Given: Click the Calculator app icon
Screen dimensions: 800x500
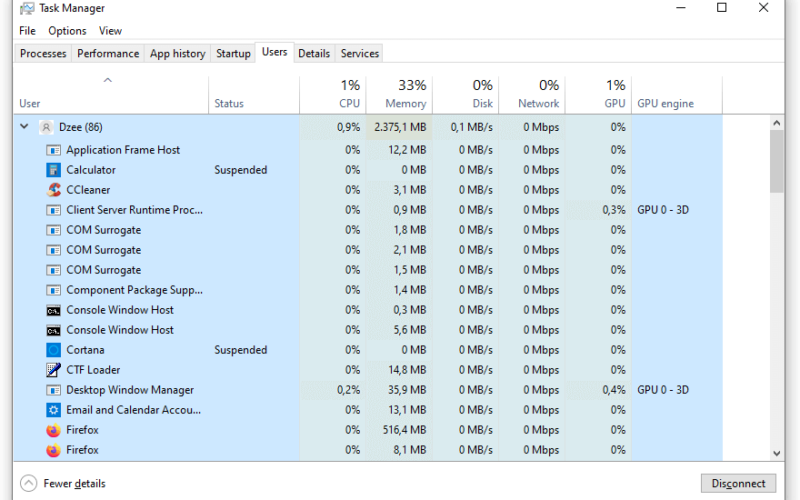Looking at the screenshot, I should pyautogui.click(x=53, y=170).
